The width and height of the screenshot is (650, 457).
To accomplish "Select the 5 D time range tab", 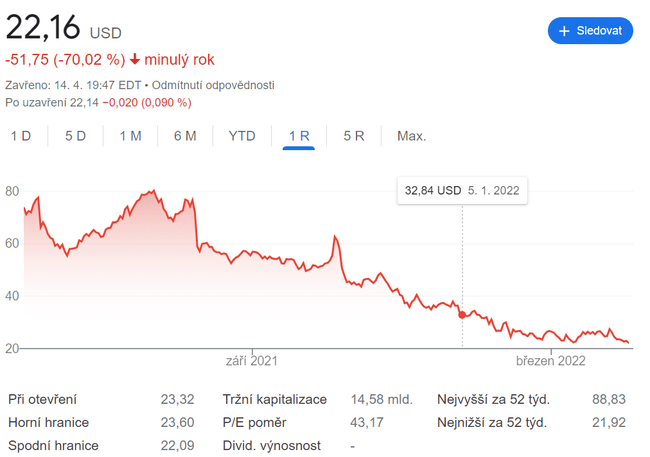I will [x=75, y=136].
